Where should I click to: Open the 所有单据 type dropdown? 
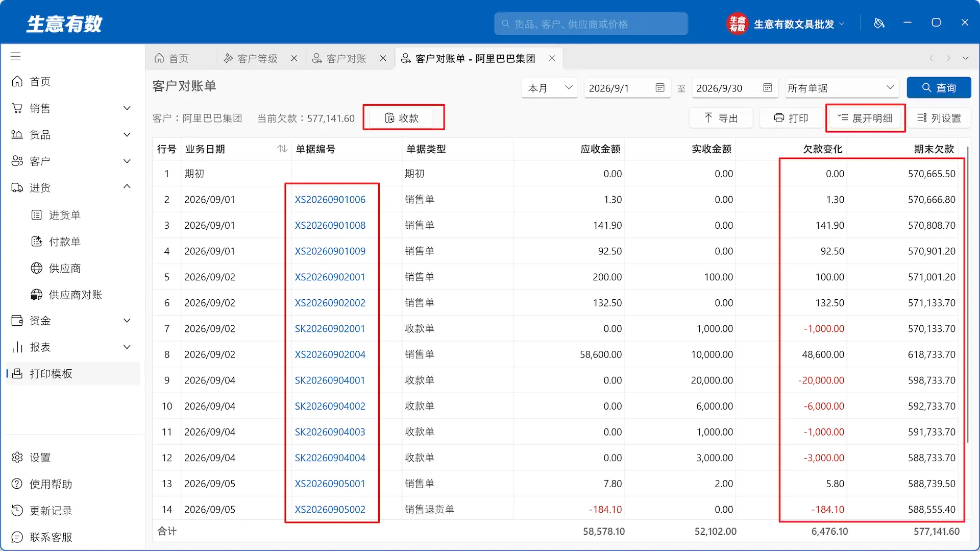pyautogui.click(x=841, y=88)
